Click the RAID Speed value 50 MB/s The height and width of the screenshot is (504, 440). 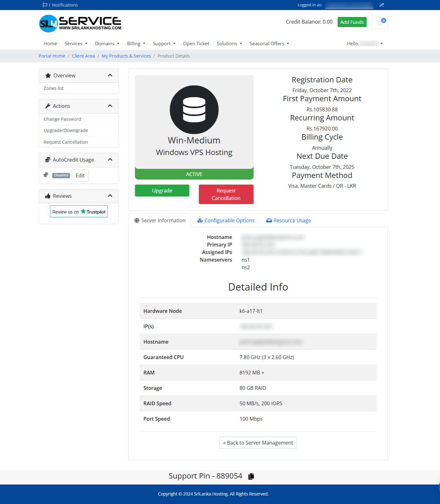[x=261, y=403]
